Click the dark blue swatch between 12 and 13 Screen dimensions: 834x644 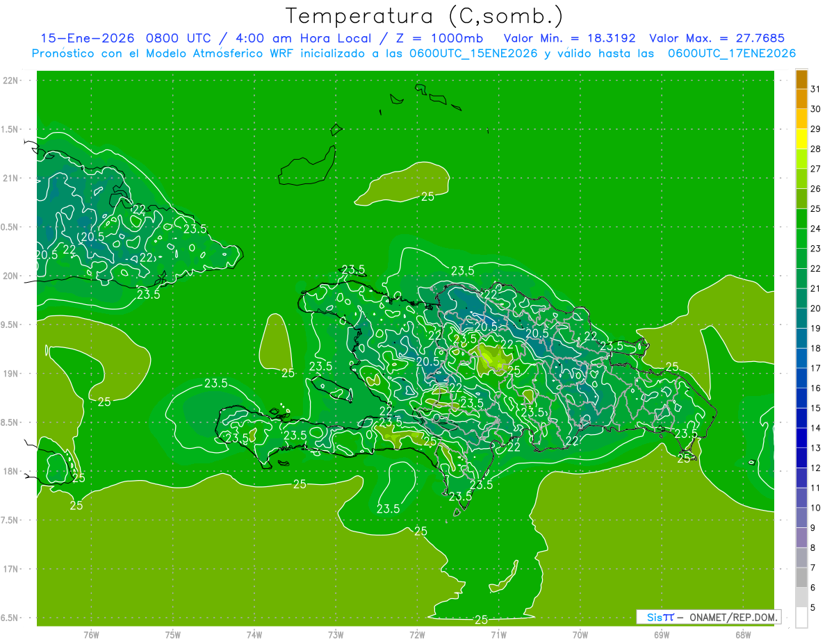pos(801,458)
